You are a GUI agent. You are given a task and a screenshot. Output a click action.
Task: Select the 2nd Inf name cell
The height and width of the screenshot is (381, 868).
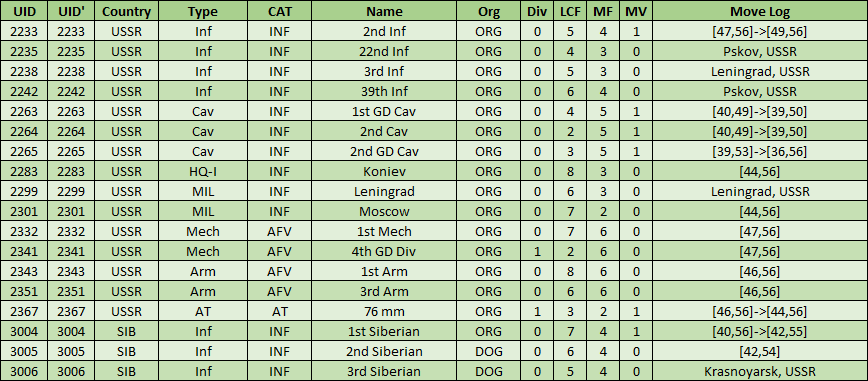pyautogui.click(x=384, y=32)
